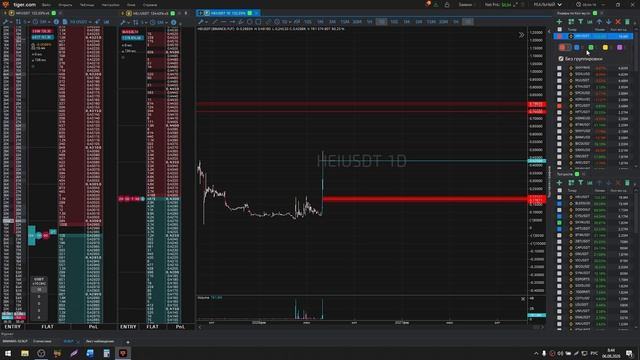The image size is (640, 360).
Task: Click chart icon in first order book toolbar
Action: tap(107, 22)
